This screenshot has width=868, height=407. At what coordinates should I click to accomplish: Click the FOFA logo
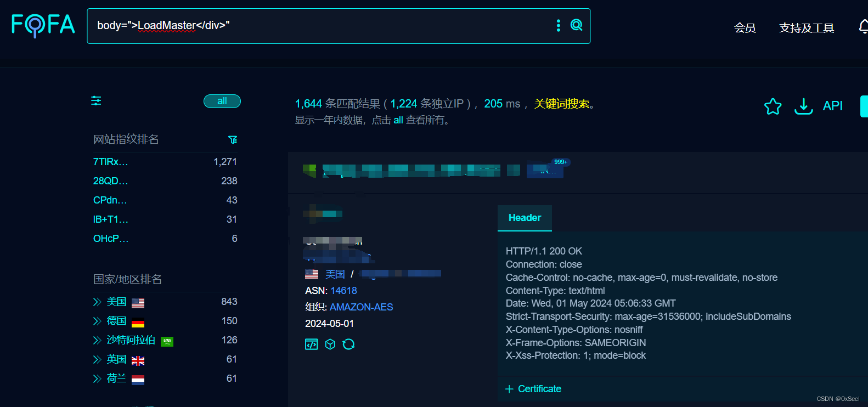tap(43, 25)
